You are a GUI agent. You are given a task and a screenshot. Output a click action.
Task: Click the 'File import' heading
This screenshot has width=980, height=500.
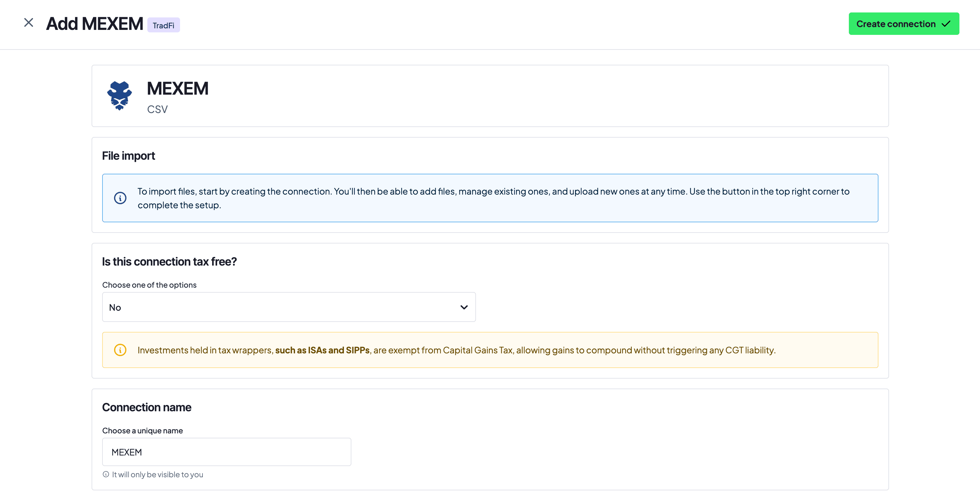pyautogui.click(x=129, y=156)
